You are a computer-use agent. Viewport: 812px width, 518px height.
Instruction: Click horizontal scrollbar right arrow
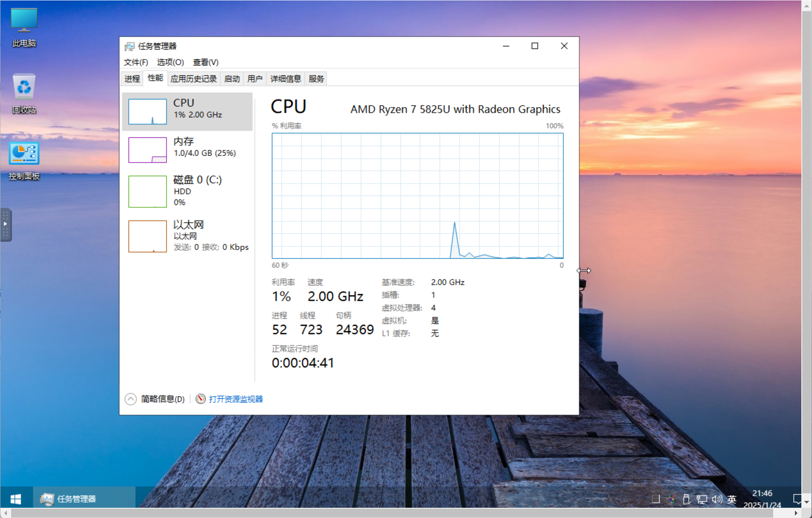pos(796,513)
